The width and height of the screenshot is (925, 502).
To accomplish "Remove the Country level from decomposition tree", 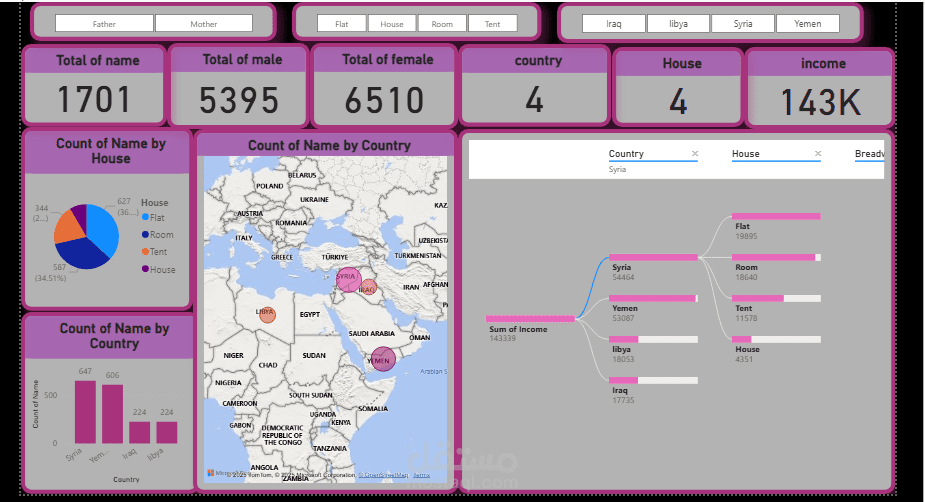I will [695, 153].
